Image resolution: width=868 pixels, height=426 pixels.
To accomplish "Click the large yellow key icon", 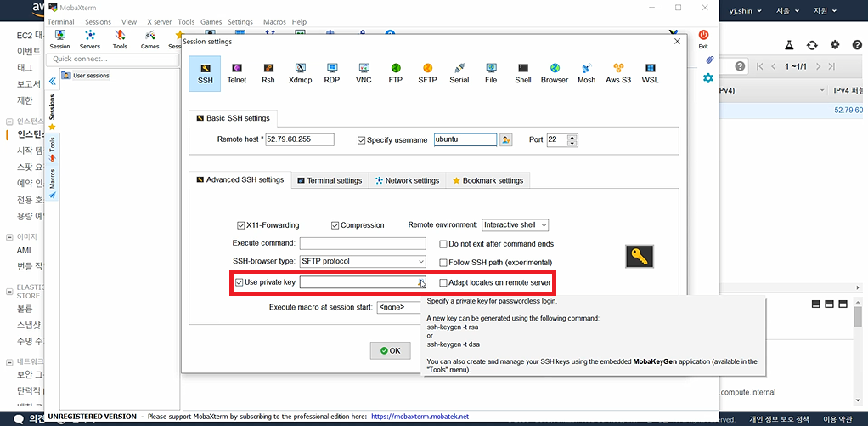I will (640, 257).
